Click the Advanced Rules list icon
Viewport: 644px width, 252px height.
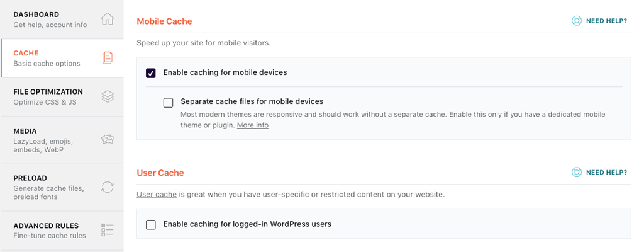tap(108, 230)
